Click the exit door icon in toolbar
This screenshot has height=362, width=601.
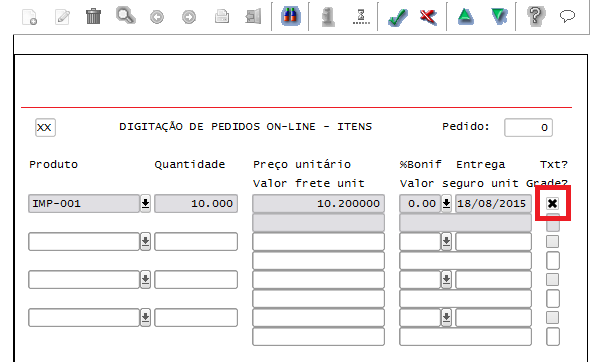click(253, 16)
